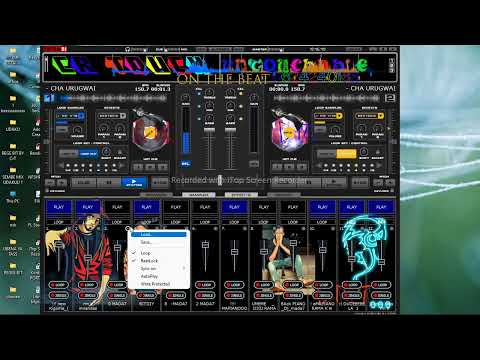Uncheck BeatLock in the sampler context menu
This screenshot has width=480, height=360.
pos(159,261)
